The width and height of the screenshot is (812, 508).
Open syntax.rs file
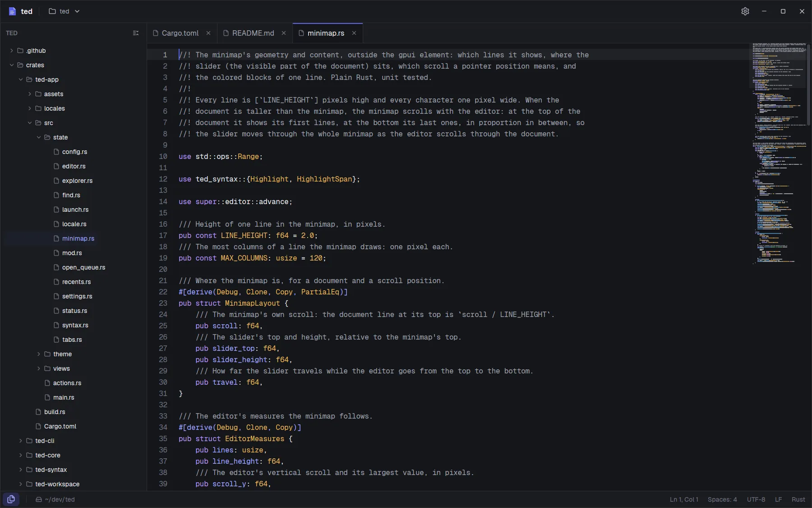coord(74,325)
